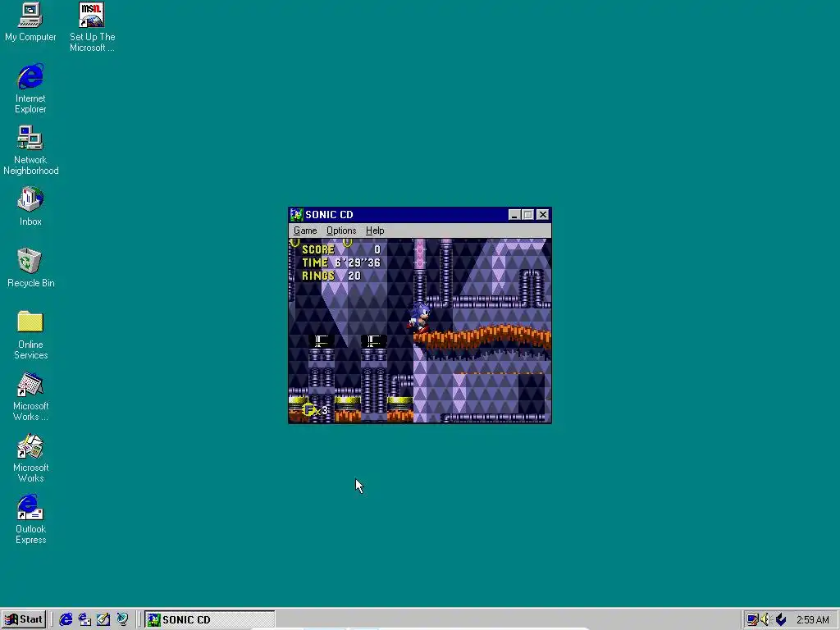
Task: Open the Game menu in SONIC CD
Action: pyautogui.click(x=305, y=231)
